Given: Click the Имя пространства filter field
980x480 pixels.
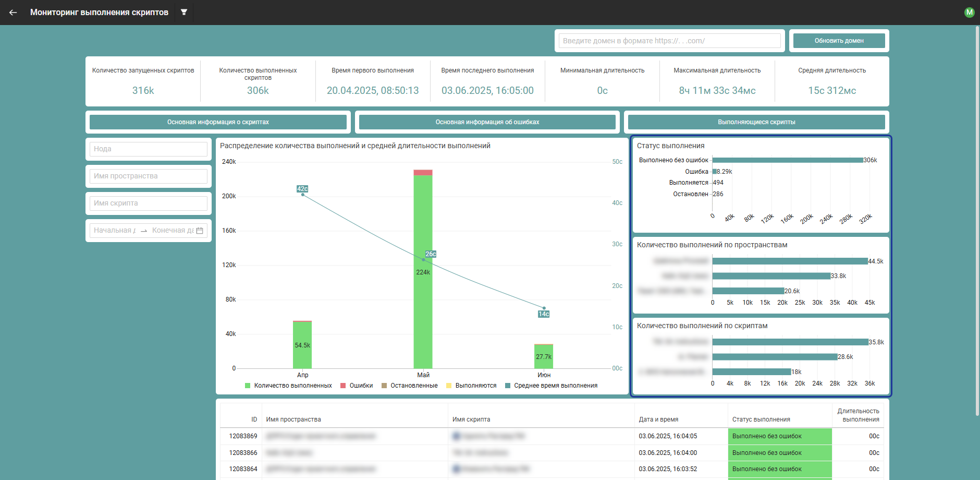Looking at the screenshot, I should tap(149, 176).
